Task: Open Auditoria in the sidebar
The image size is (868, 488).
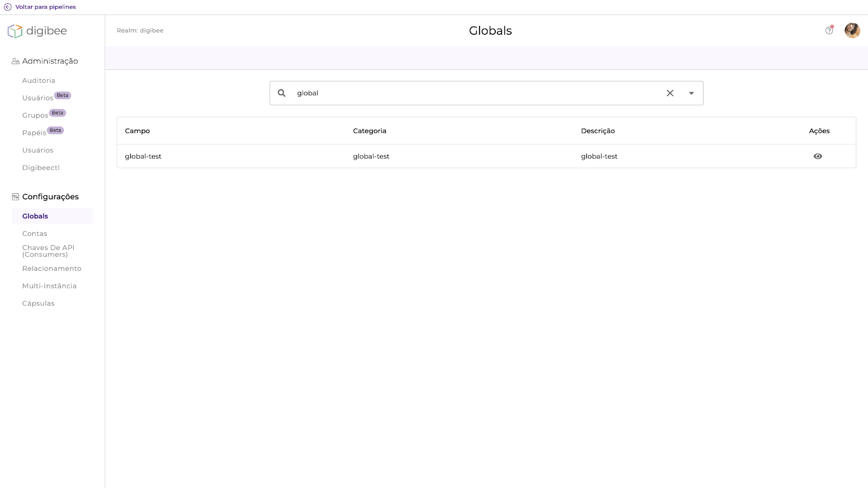Action: [x=39, y=80]
